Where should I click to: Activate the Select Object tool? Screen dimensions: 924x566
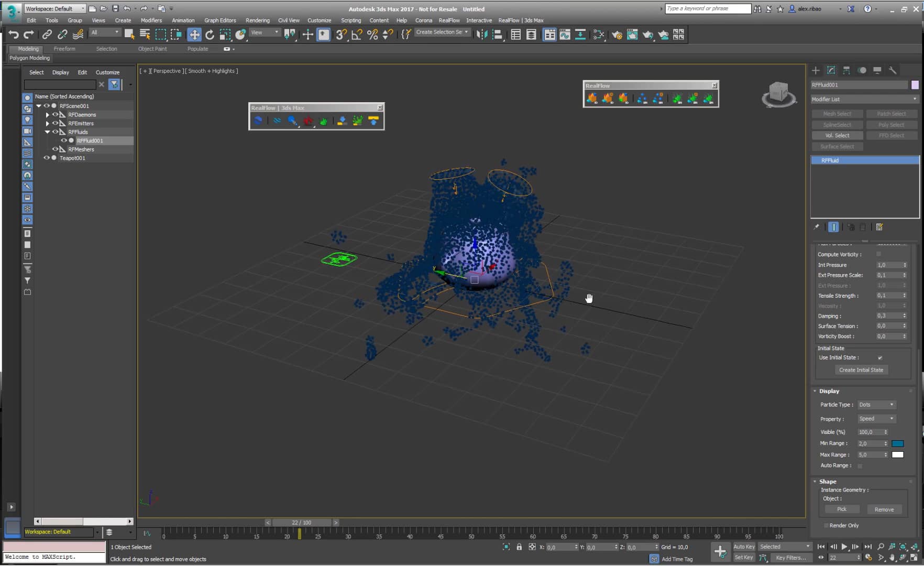tap(129, 35)
